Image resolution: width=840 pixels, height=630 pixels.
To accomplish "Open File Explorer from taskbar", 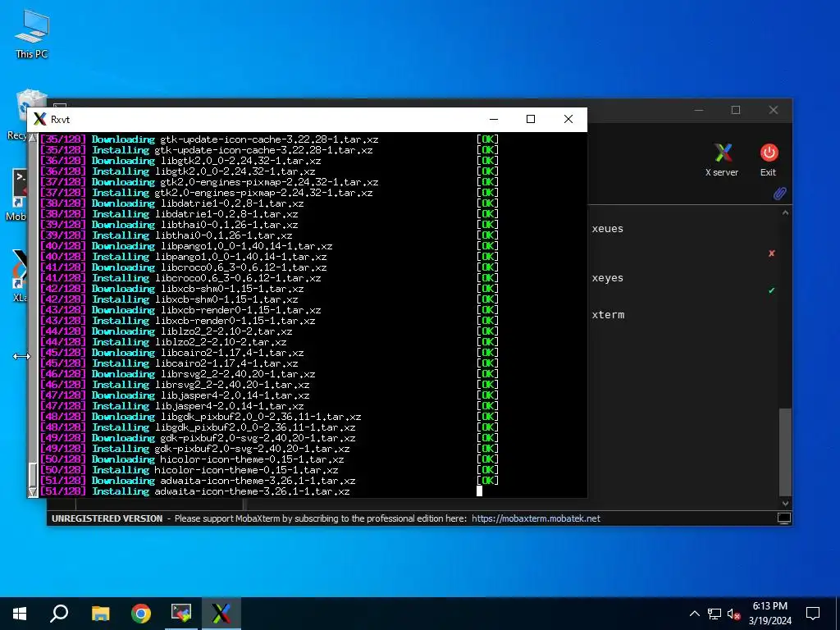I will (100, 614).
